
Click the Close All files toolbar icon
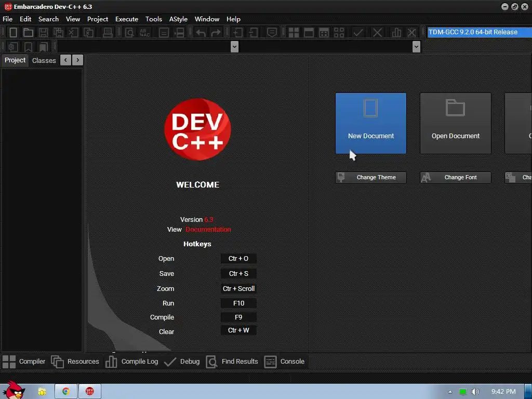[x=88, y=33]
